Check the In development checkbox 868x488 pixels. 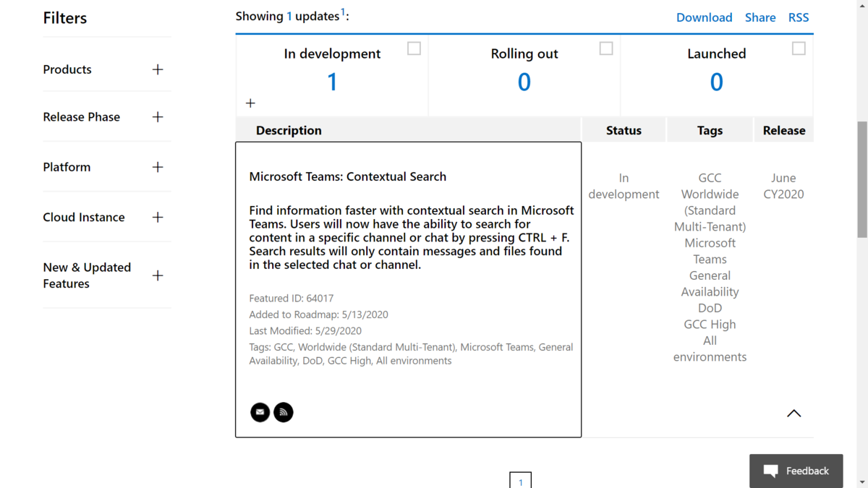414,48
